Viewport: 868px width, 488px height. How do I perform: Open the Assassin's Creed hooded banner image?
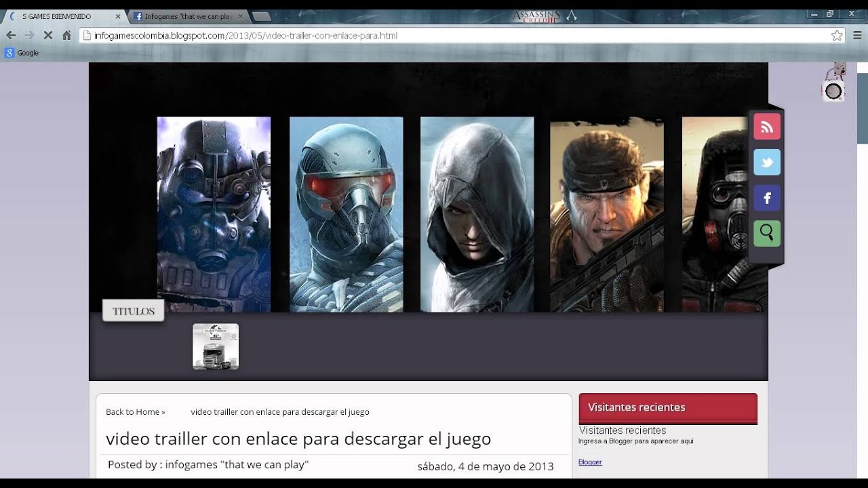pos(477,214)
